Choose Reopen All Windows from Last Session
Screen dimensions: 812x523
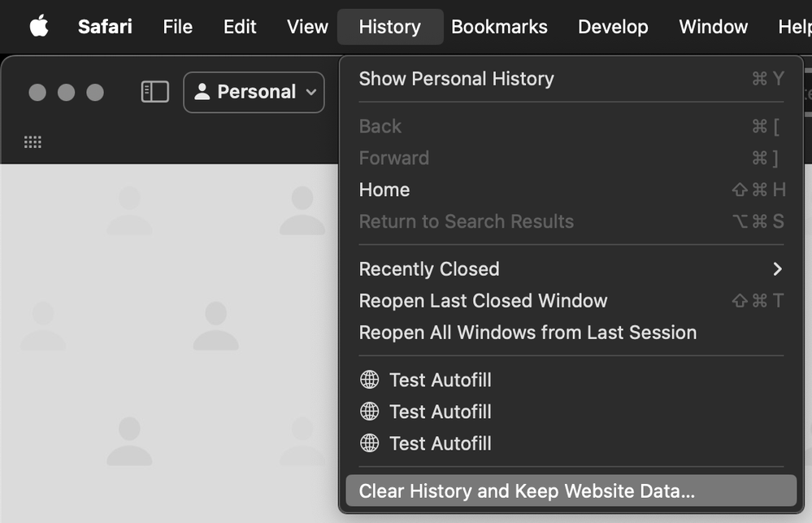click(x=571, y=332)
